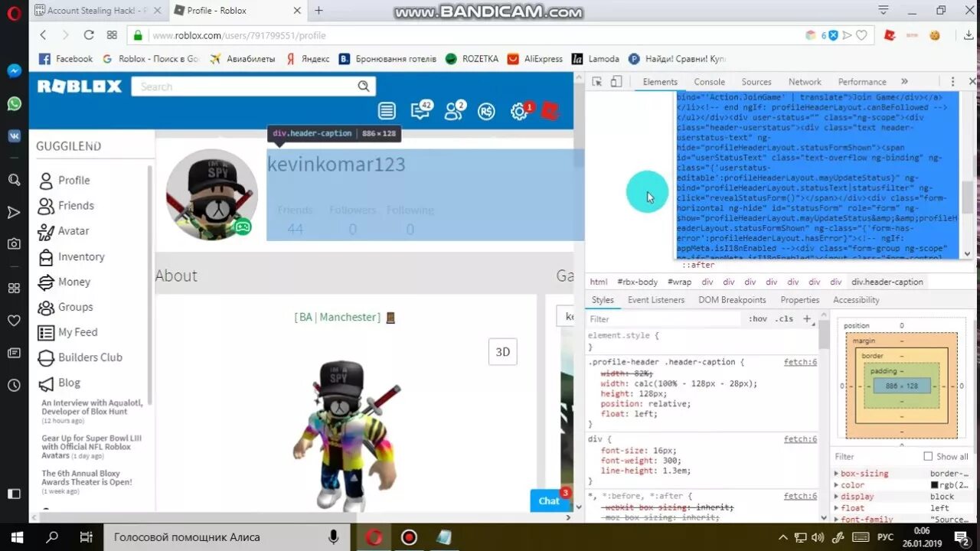Image resolution: width=980 pixels, height=551 pixels.
Task: Click the Elements panel vertical scrollbar
Action: (968, 197)
